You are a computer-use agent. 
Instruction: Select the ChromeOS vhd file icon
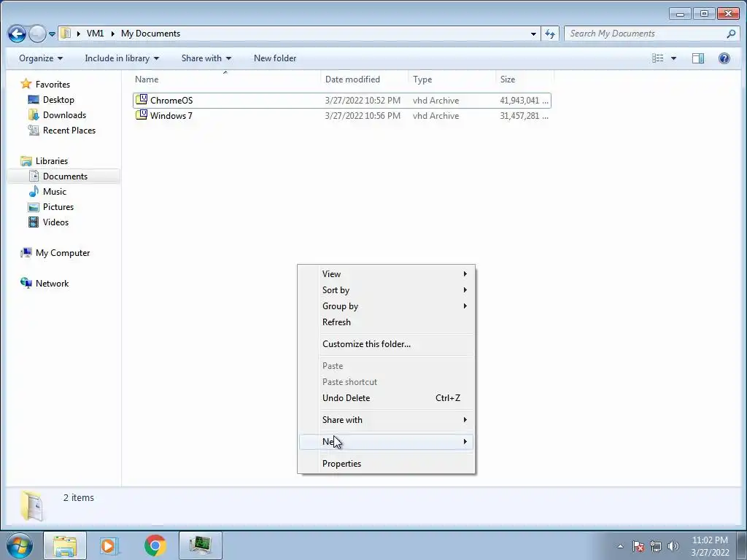point(142,99)
